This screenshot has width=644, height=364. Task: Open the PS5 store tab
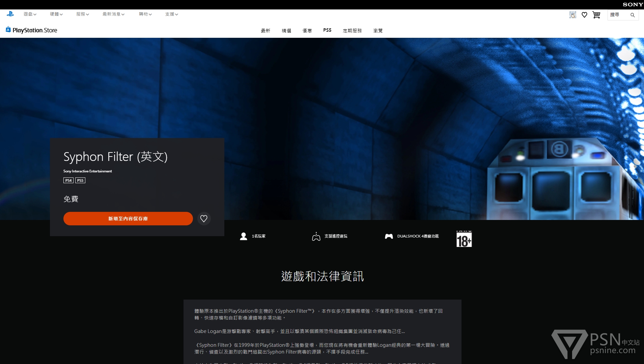click(x=327, y=30)
